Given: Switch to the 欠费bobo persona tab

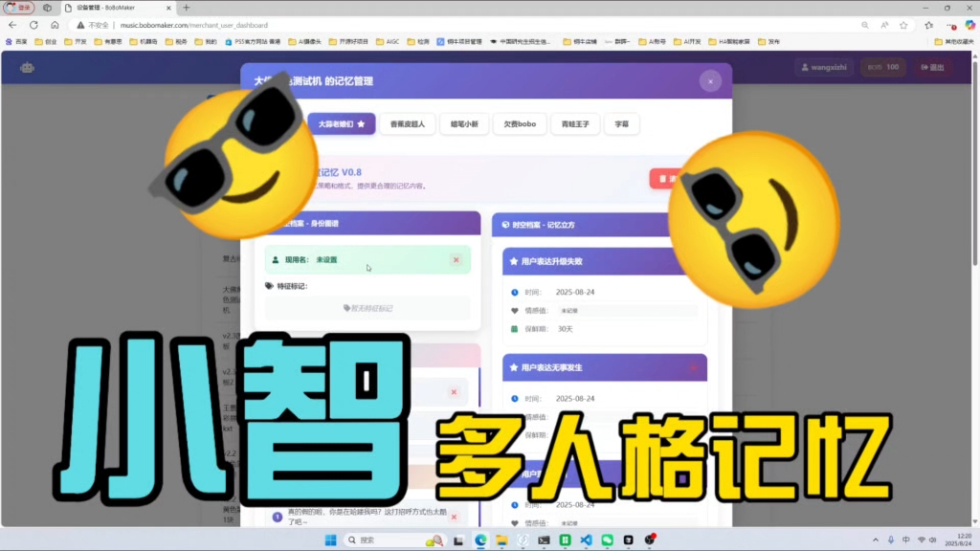Looking at the screenshot, I should pyautogui.click(x=520, y=123).
